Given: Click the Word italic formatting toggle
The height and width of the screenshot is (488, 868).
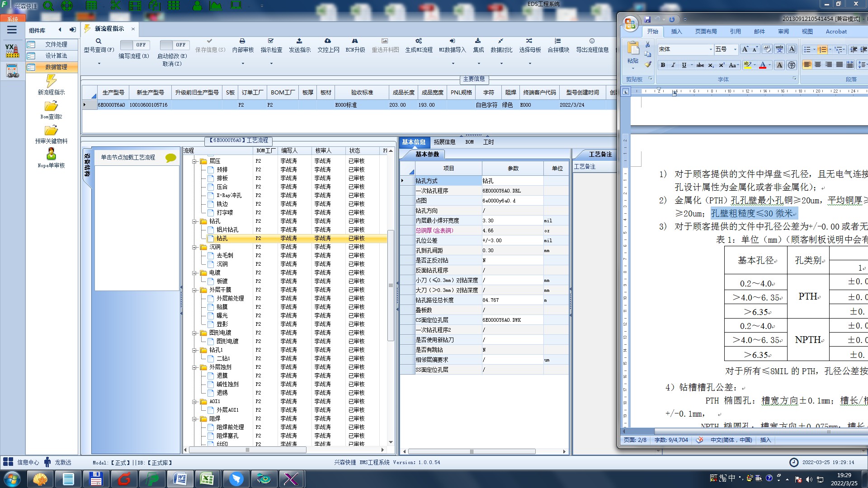Looking at the screenshot, I should pos(673,65).
